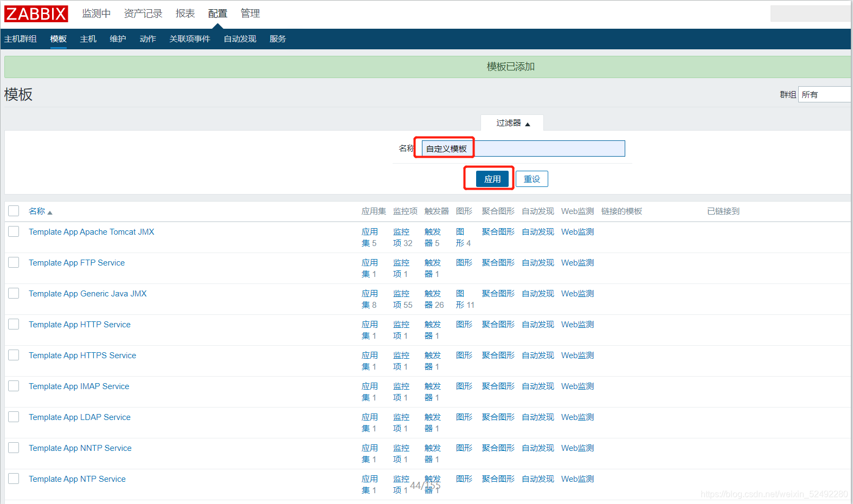Open Template App IMAP Service
This screenshot has height=504, width=853.
coord(79,386)
